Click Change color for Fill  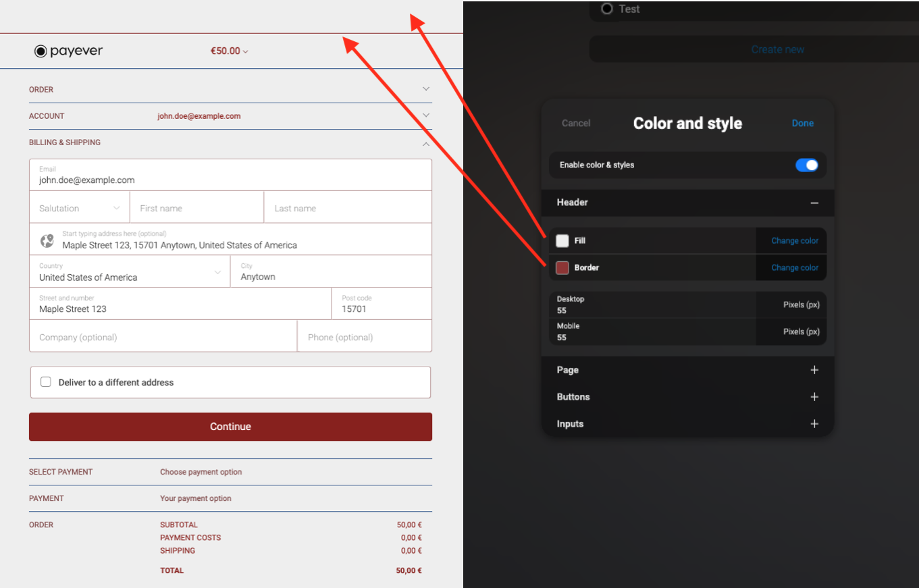coord(795,241)
